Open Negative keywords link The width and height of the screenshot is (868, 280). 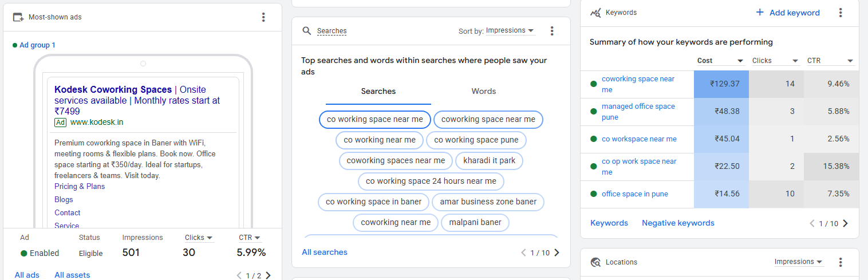678,223
